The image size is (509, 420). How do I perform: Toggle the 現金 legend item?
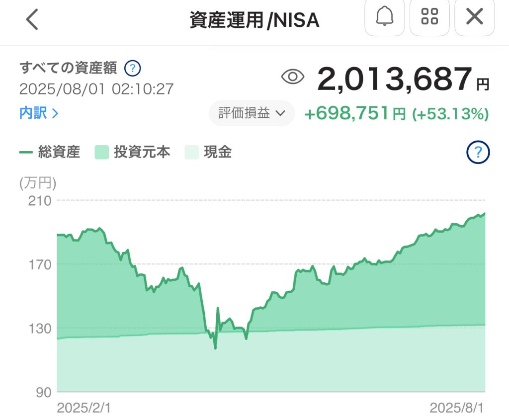coord(208,152)
